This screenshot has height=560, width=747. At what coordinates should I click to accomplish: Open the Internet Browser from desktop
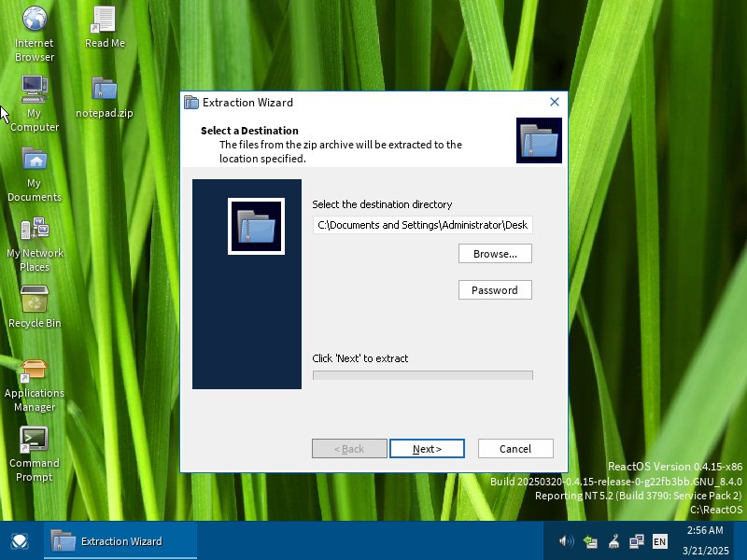[x=35, y=23]
